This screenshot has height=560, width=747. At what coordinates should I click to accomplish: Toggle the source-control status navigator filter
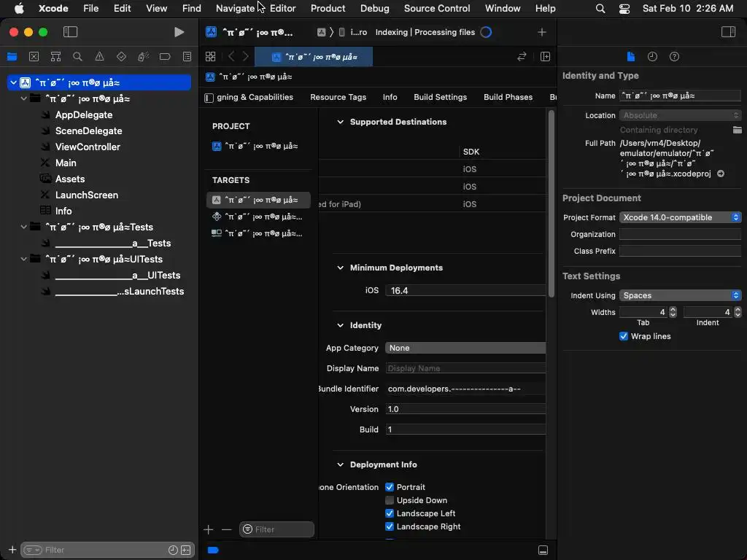tap(186, 550)
